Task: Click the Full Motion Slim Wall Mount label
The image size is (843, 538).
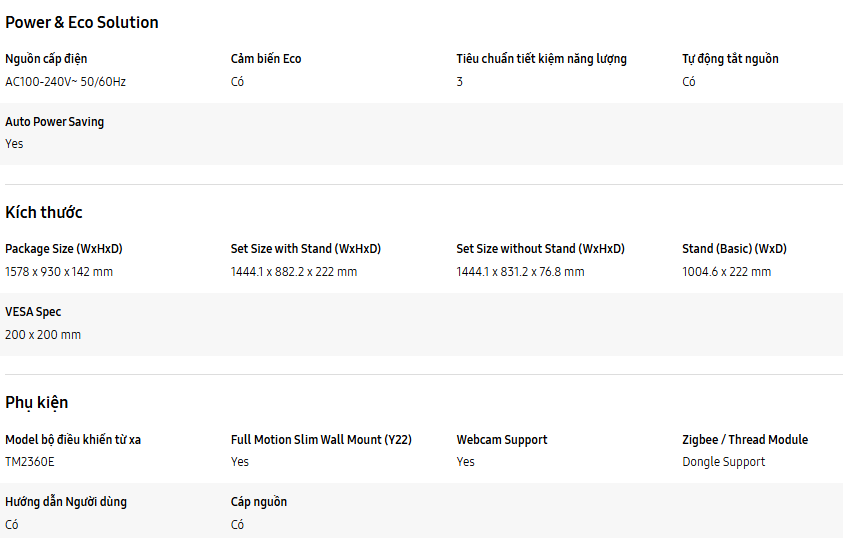Action: (x=321, y=440)
